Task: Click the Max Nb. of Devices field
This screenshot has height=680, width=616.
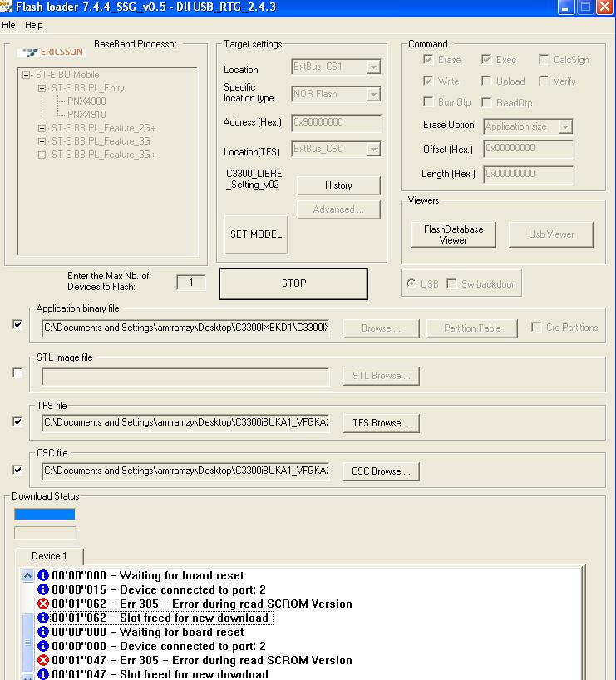Action: [x=191, y=283]
